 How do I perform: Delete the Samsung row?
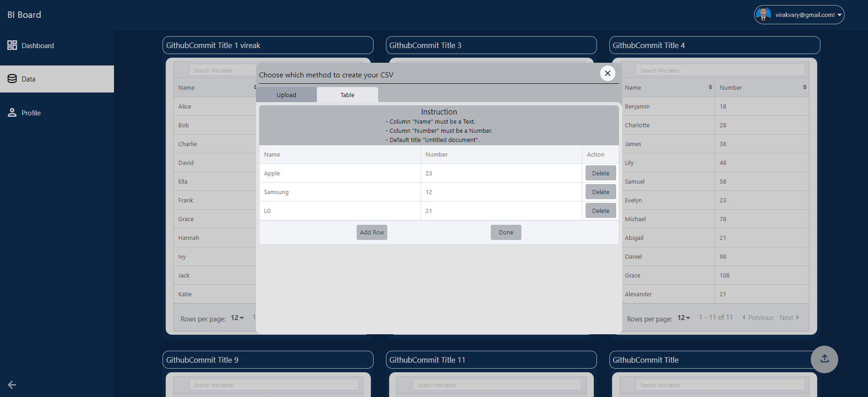pos(601,192)
